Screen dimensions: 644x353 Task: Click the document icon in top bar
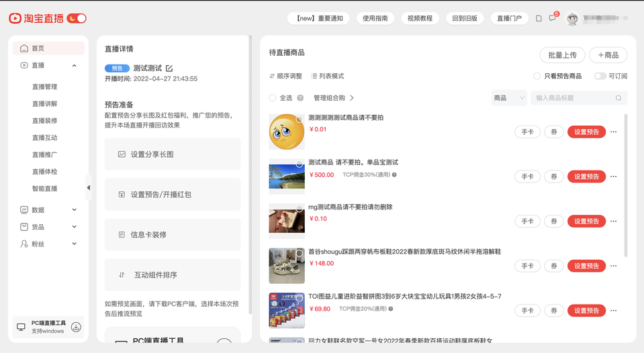pos(539,18)
